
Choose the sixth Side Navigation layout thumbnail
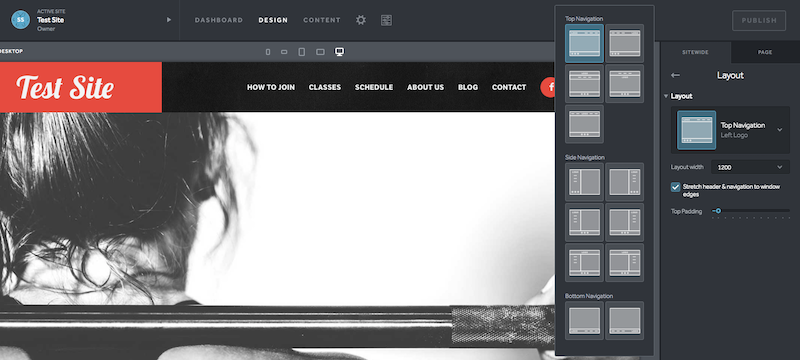[x=624, y=263]
